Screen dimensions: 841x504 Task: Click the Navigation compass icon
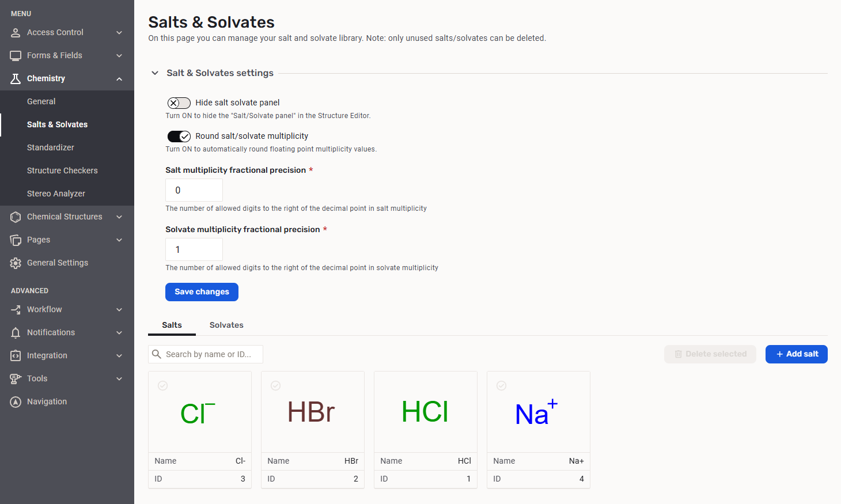[16, 402]
